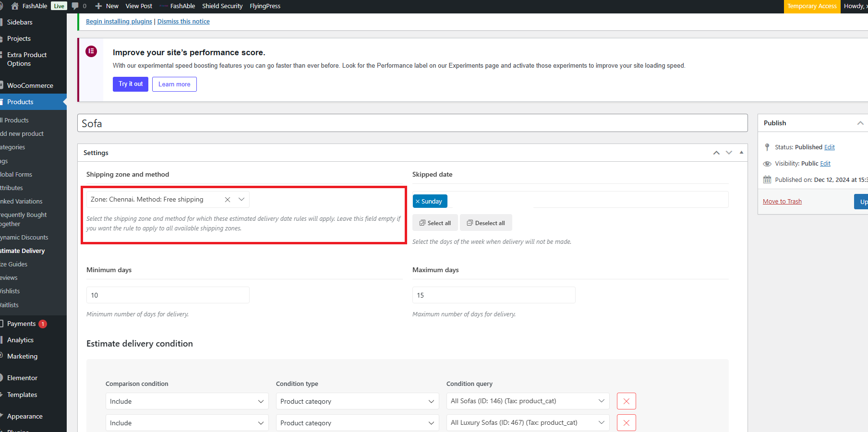This screenshot has width=868, height=432.
Task: Open the comments bubble icon in admin bar
Action: (x=75, y=6)
